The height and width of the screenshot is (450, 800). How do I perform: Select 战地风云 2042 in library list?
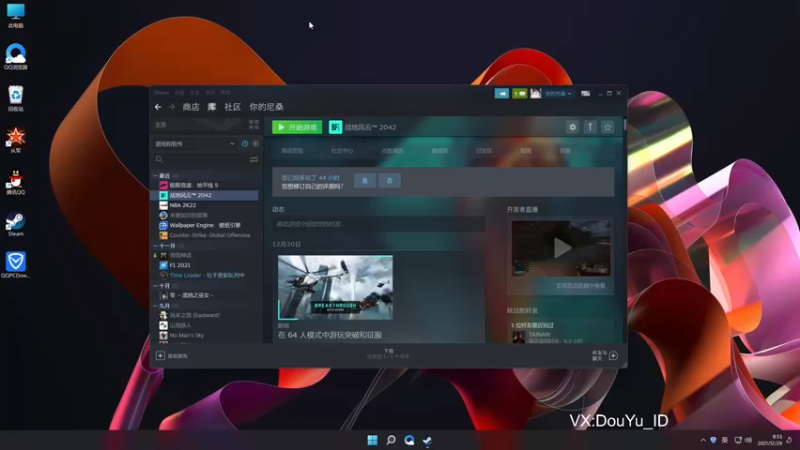point(206,195)
